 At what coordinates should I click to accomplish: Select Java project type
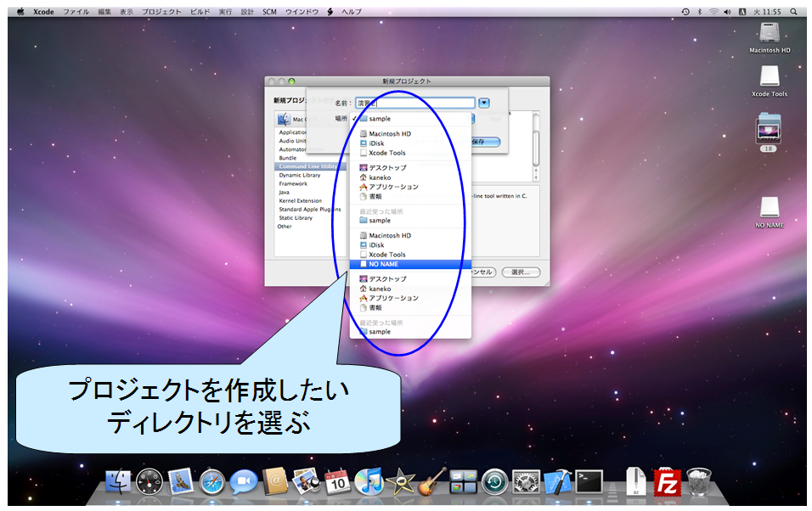click(x=285, y=192)
